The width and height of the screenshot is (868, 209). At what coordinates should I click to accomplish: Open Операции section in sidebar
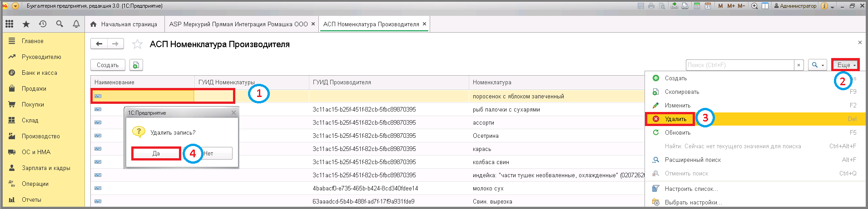(x=44, y=184)
